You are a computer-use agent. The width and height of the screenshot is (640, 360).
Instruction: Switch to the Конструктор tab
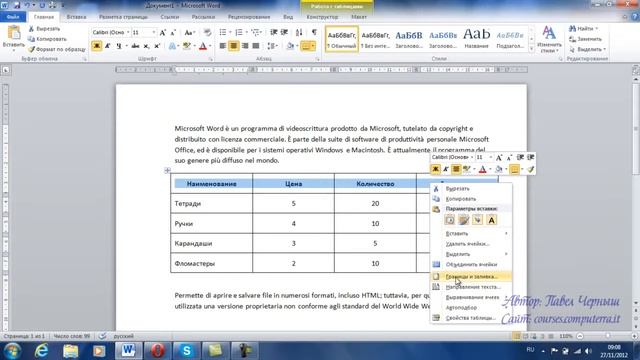[x=322, y=17]
